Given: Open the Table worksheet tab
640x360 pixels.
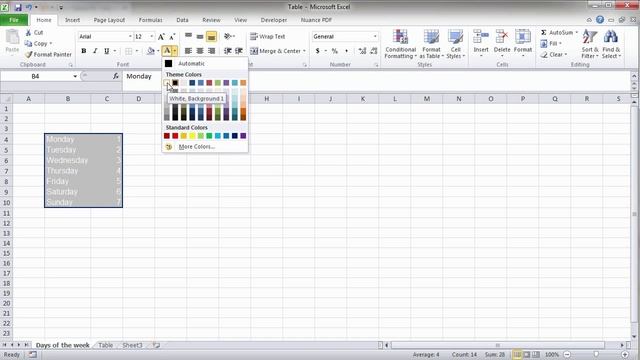Looking at the screenshot, I should point(105,345).
